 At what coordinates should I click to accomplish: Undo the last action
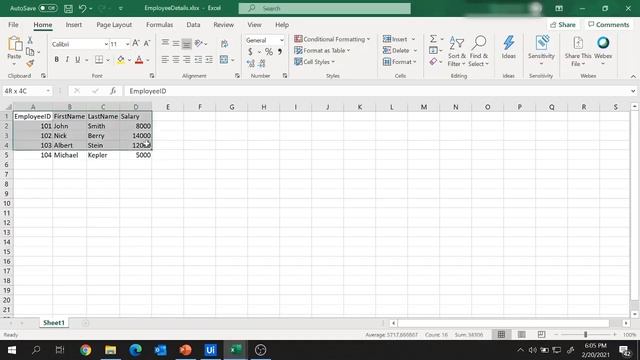click(82, 8)
